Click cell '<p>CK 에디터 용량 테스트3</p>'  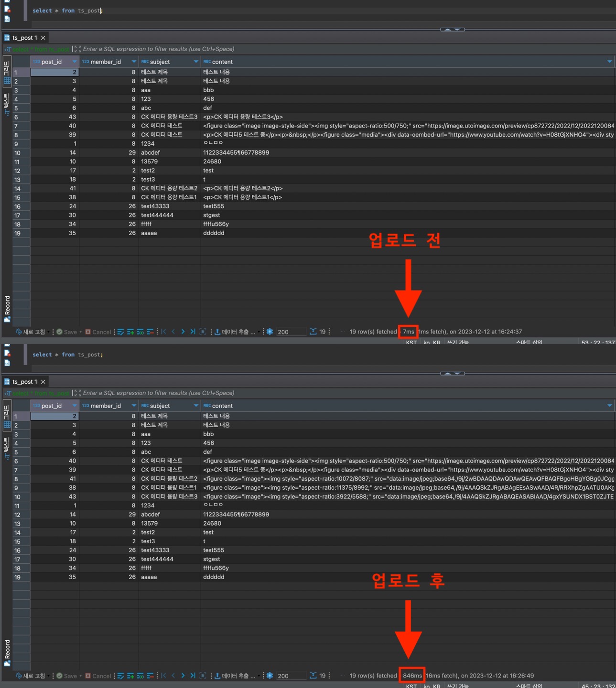click(x=407, y=117)
